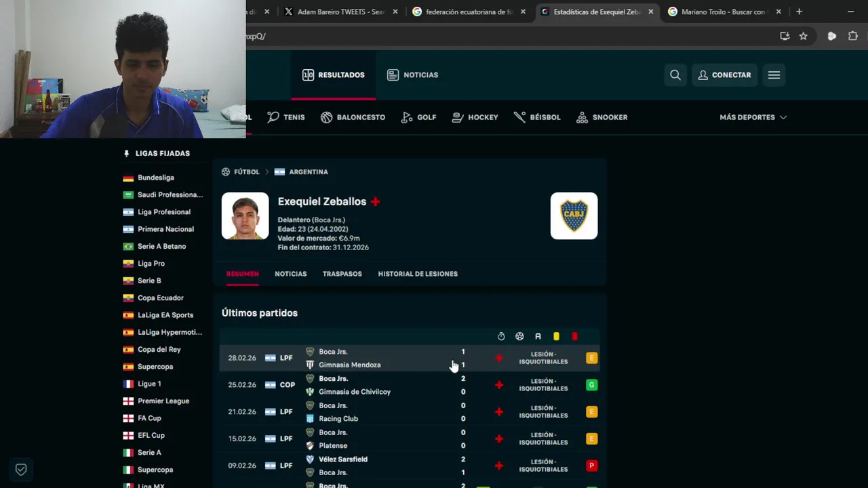Click orange E badge on Gimnasia Mendoza row

pyautogui.click(x=591, y=358)
